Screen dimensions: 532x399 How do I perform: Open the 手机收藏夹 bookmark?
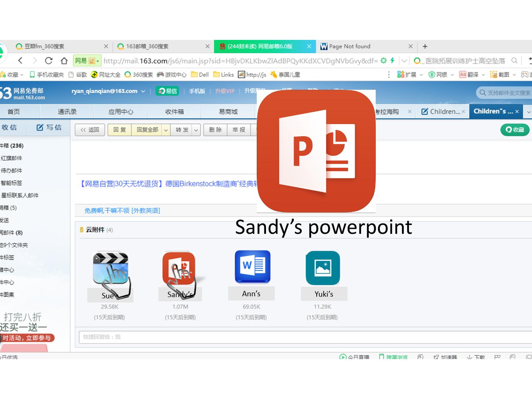coord(47,75)
